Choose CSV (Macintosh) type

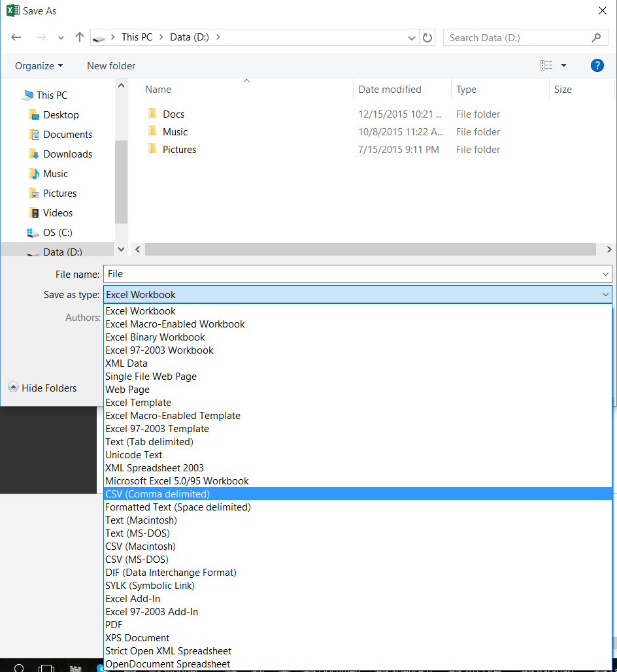click(358, 546)
